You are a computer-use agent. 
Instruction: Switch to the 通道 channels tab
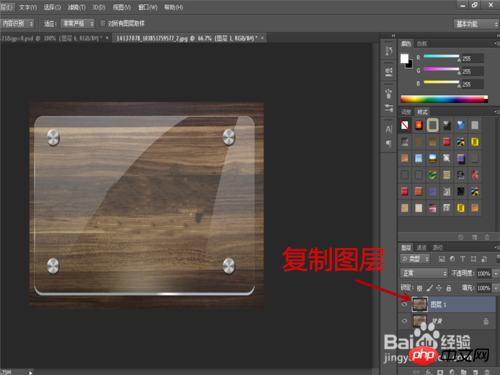click(x=421, y=248)
